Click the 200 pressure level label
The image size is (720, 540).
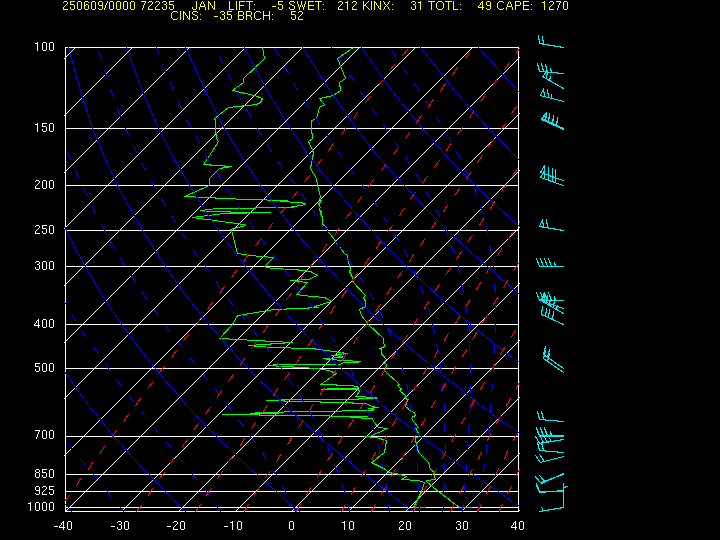tap(44, 185)
